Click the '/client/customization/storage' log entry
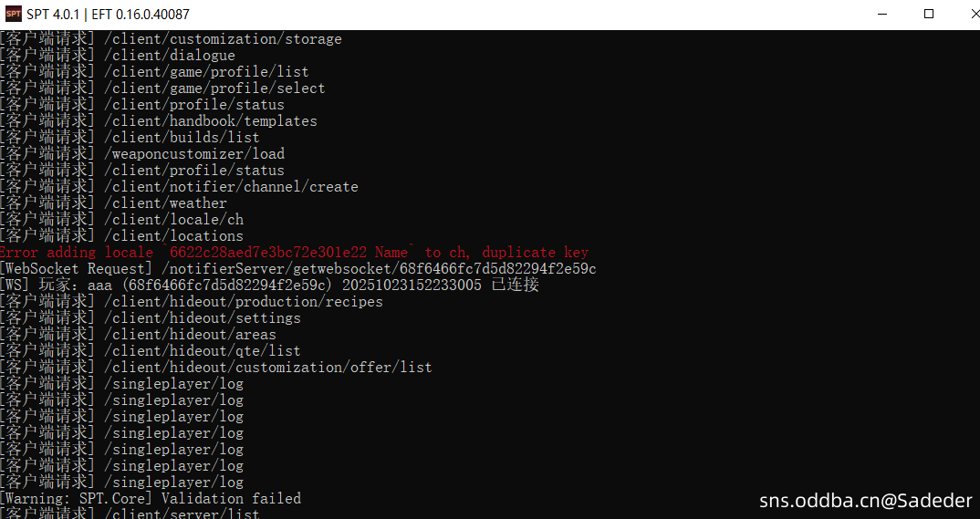Image resolution: width=980 pixels, height=519 pixels. (223, 39)
